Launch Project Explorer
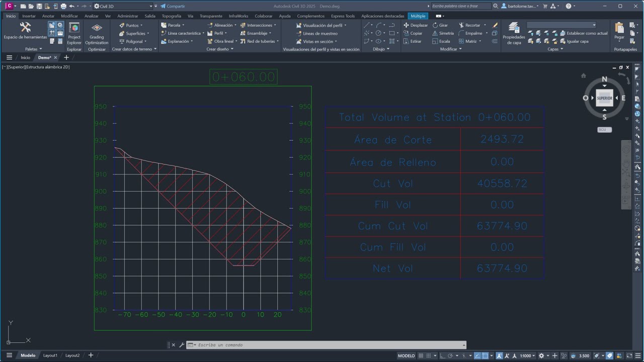Image resolution: width=644 pixels, height=362 pixels. [74, 33]
